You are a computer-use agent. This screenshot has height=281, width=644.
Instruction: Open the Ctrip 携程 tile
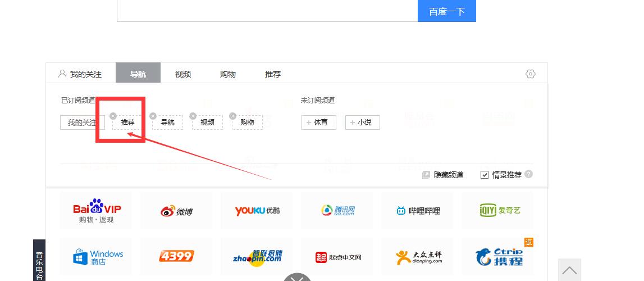(498, 257)
